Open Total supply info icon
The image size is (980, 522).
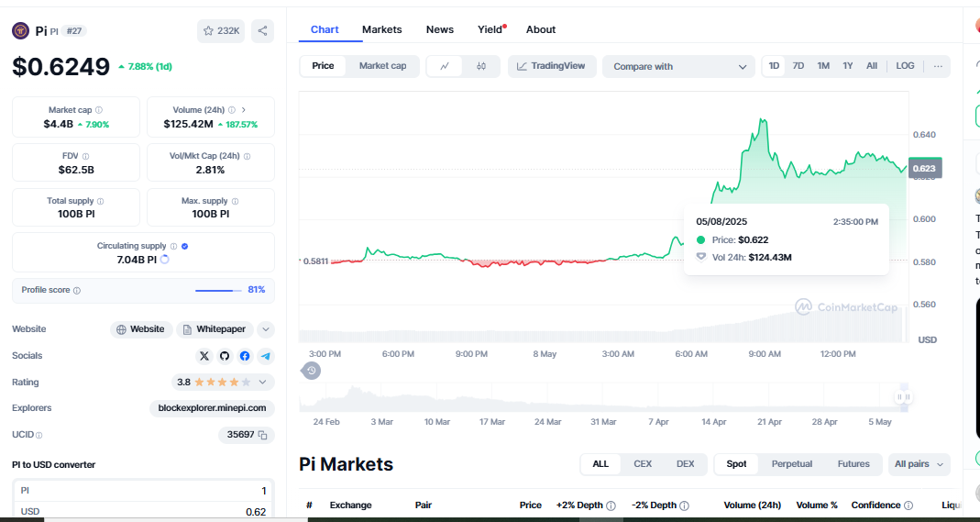pos(101,201)
